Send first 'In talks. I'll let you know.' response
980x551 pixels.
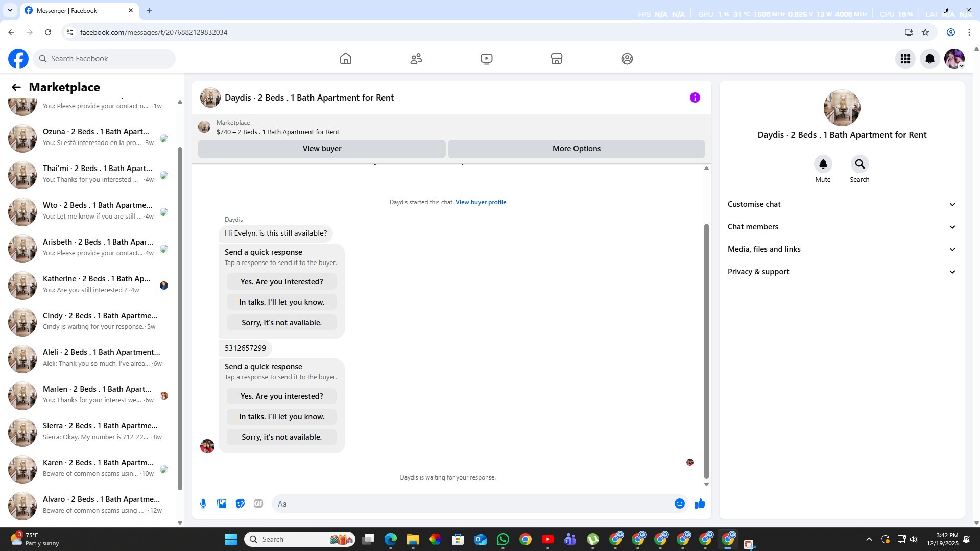(x=281, y=302)
